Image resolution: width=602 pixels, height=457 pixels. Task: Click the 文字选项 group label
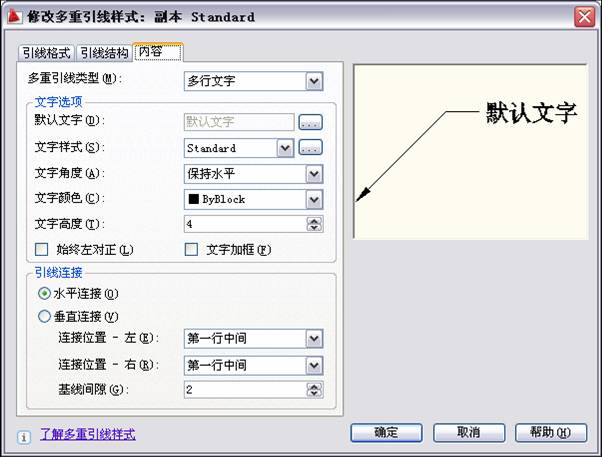tap(58, 102)
